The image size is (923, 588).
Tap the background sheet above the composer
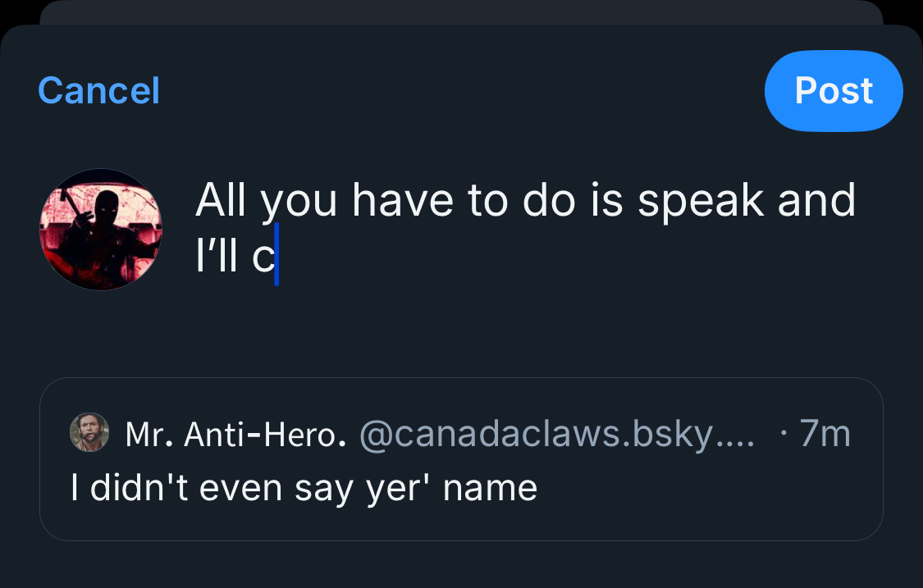[459, 11]
